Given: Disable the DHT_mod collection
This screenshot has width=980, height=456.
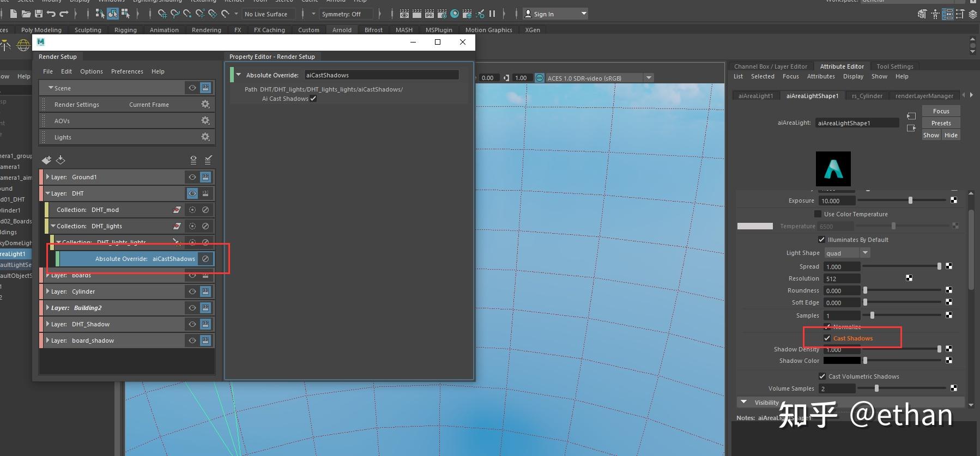Looking at the screenshot, I should [205, 210].
